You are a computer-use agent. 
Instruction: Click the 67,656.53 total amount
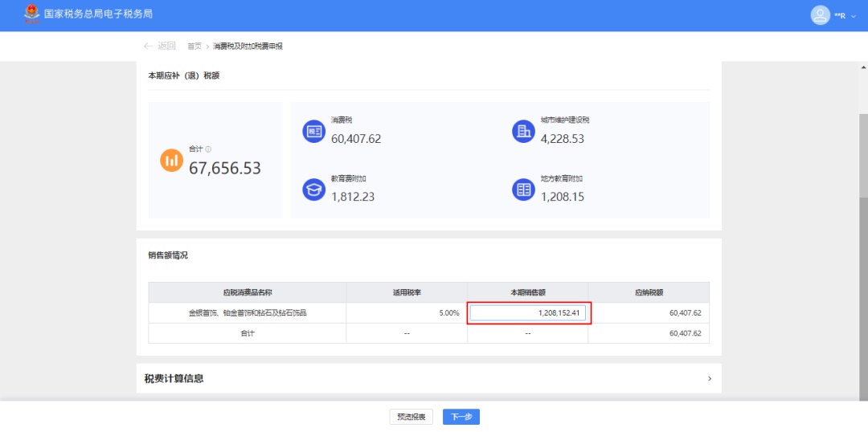click(225, 169)
